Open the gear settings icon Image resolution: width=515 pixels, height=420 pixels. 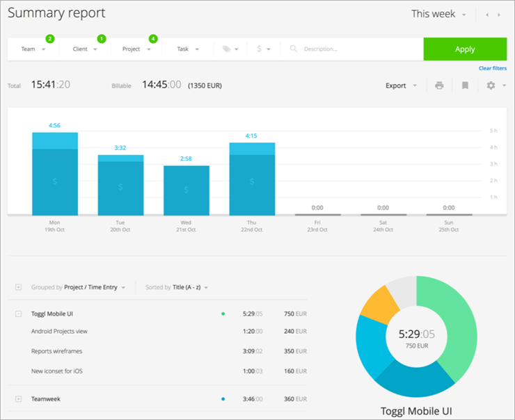(491, 86)
